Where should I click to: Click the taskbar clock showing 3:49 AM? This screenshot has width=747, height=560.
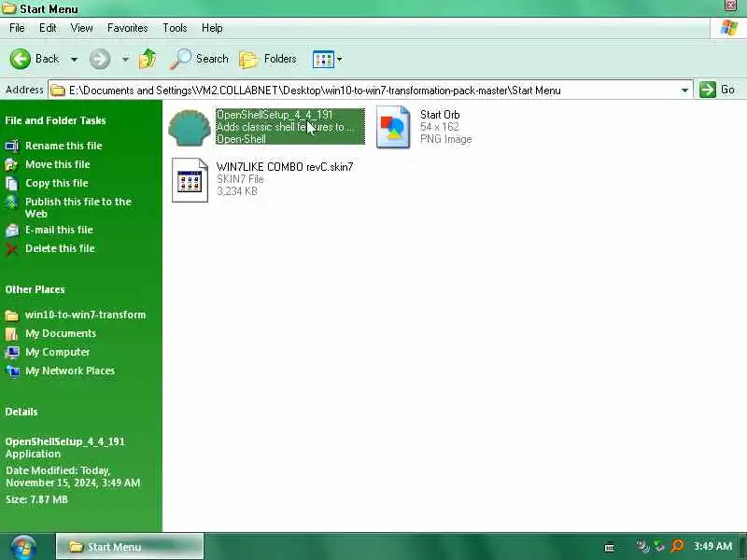tap(712, 546)
